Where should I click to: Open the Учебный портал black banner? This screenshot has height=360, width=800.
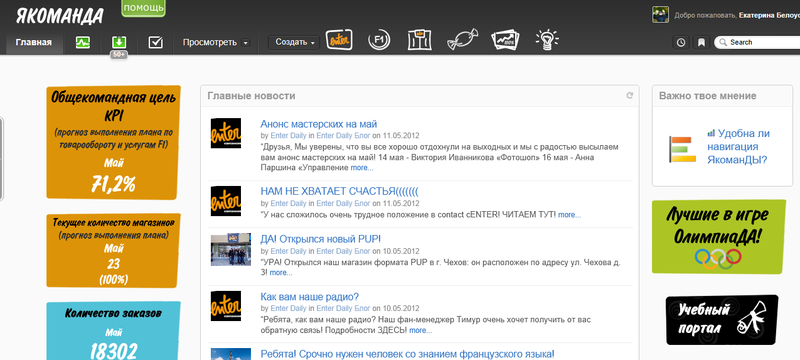(x=722, y=320)
